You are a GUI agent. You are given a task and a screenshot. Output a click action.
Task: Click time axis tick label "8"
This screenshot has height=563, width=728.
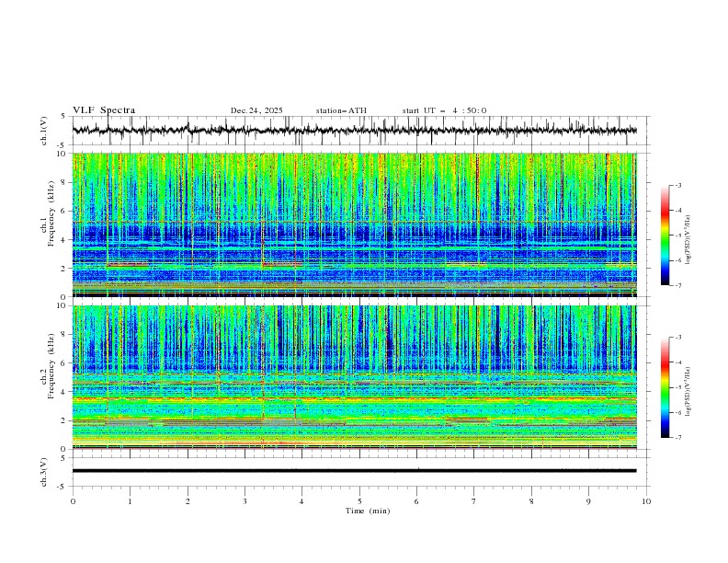[x=531, y=501]
